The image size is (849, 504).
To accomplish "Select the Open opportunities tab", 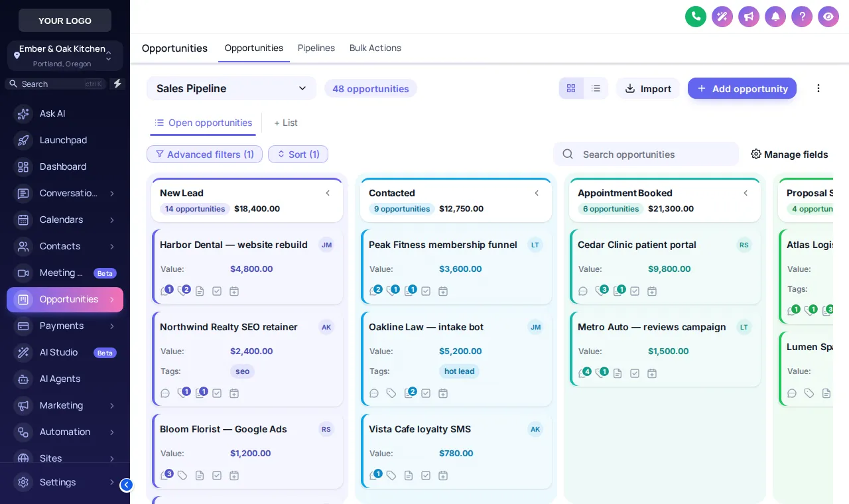I will click(x=204, y=123).
